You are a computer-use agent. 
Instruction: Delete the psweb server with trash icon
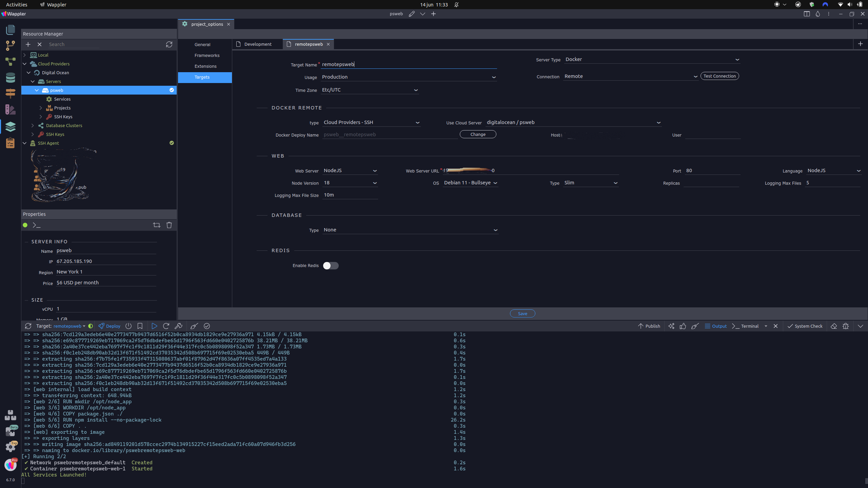point(169,225)
